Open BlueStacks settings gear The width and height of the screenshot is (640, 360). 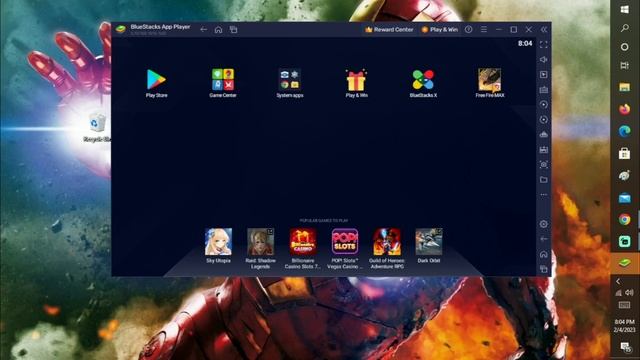point(544,224)
